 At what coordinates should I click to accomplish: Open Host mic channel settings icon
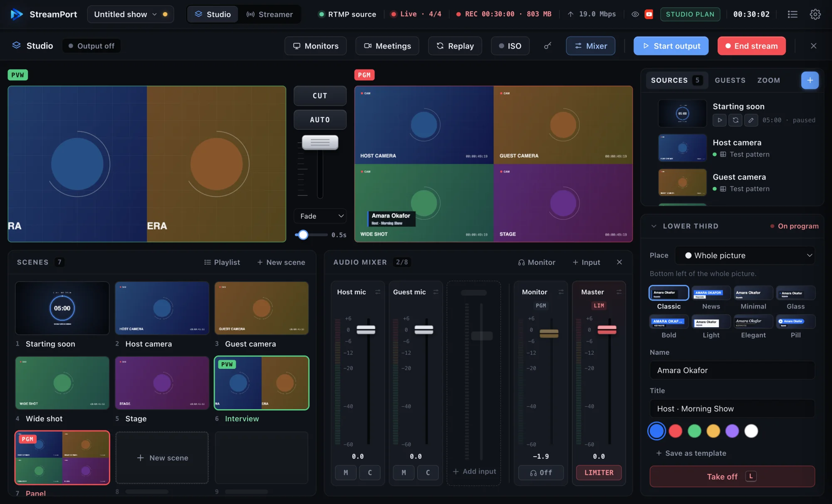click(378, 292)
